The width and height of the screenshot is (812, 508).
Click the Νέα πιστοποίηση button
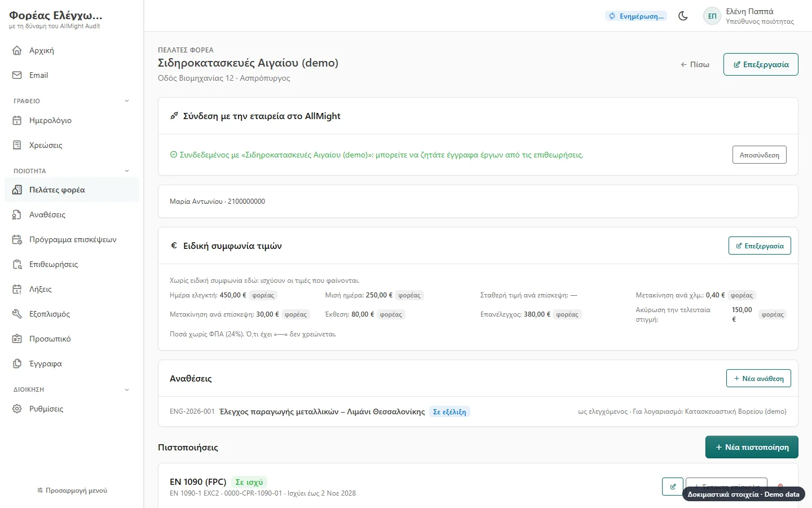pos(752,447)
